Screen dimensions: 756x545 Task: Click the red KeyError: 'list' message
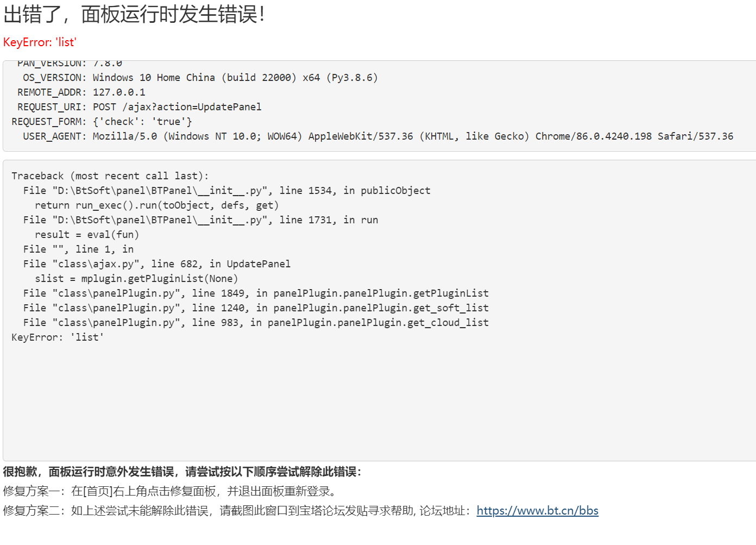[40, 42]
